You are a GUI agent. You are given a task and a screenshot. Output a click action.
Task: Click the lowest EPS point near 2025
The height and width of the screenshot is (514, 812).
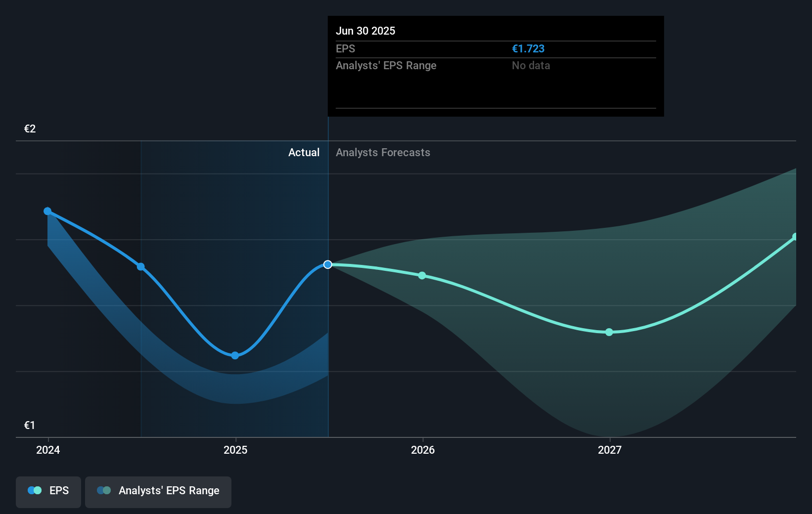pyautogui.click(x=235, y=355)
